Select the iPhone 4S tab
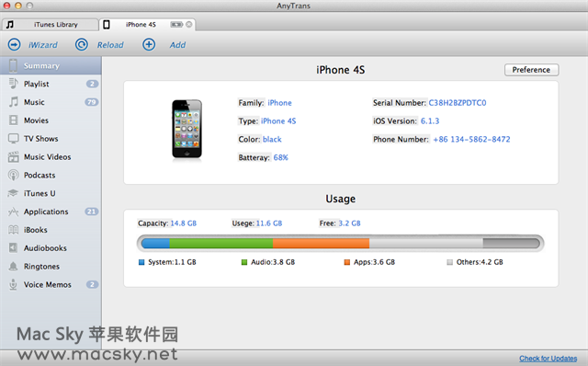This screenshot has height=366, width=588. click(147, 25)
